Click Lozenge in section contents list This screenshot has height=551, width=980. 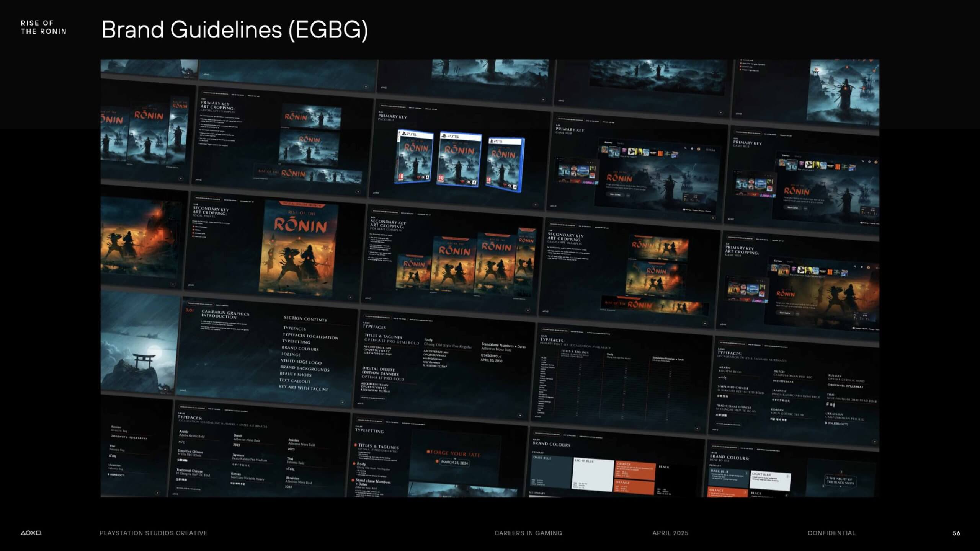pyautogui.click(x=291, y=354)
